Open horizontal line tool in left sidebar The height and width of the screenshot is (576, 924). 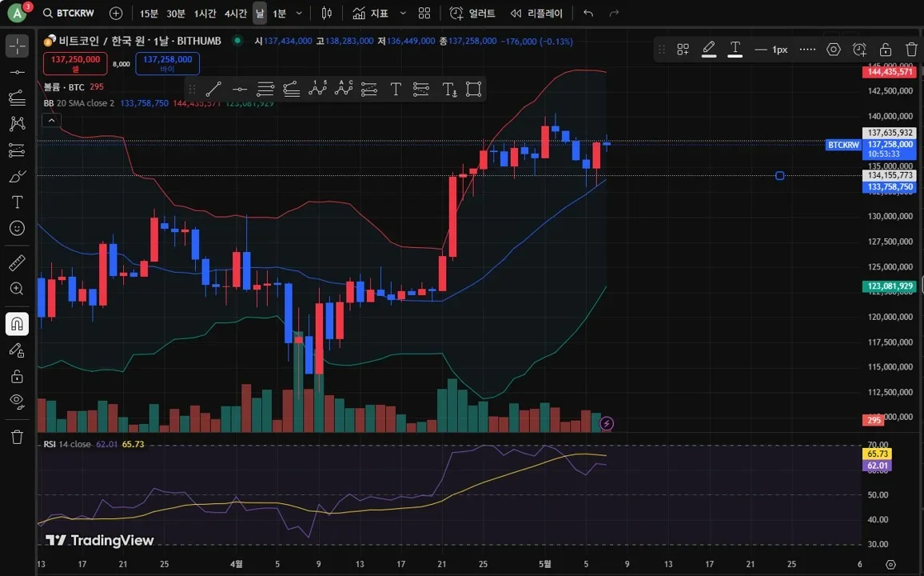[17, 72]
